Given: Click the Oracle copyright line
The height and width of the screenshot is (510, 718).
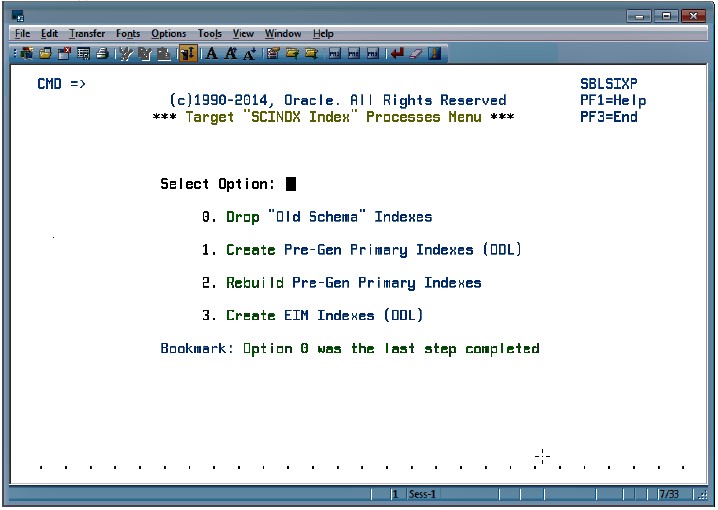Looking at the screenshot, I should click(x=338, y=100).
